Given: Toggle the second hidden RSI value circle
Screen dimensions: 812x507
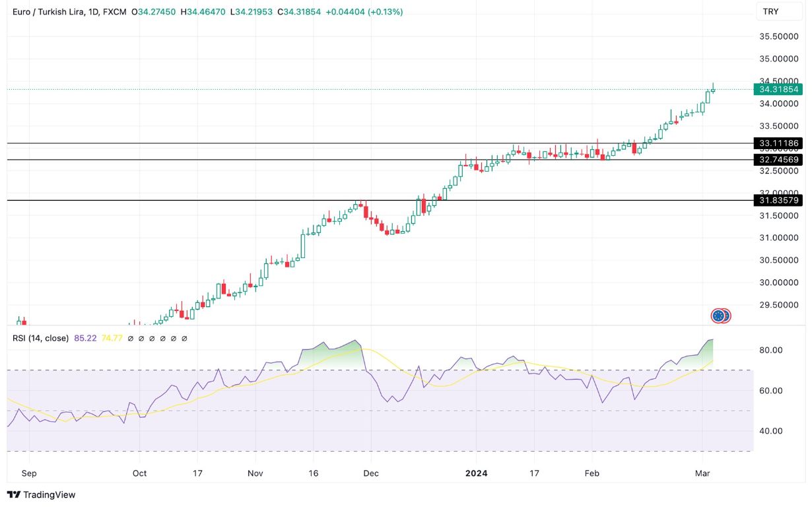Looking at the screenshot, I should pyautogui.click(x=141, y=338).
